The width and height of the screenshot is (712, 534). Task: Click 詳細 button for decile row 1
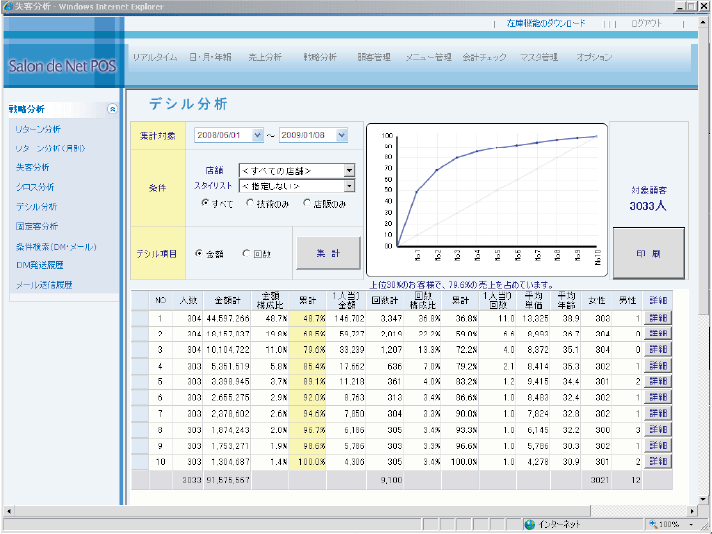659,317
